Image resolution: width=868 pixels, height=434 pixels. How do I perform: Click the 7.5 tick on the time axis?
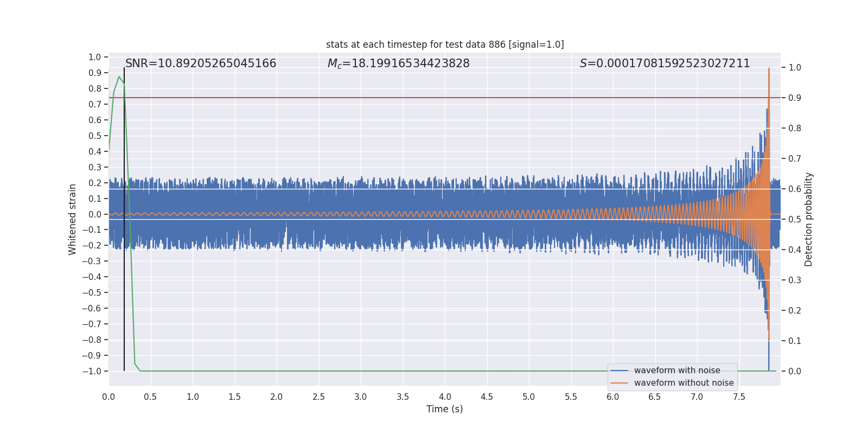point(739,397)
